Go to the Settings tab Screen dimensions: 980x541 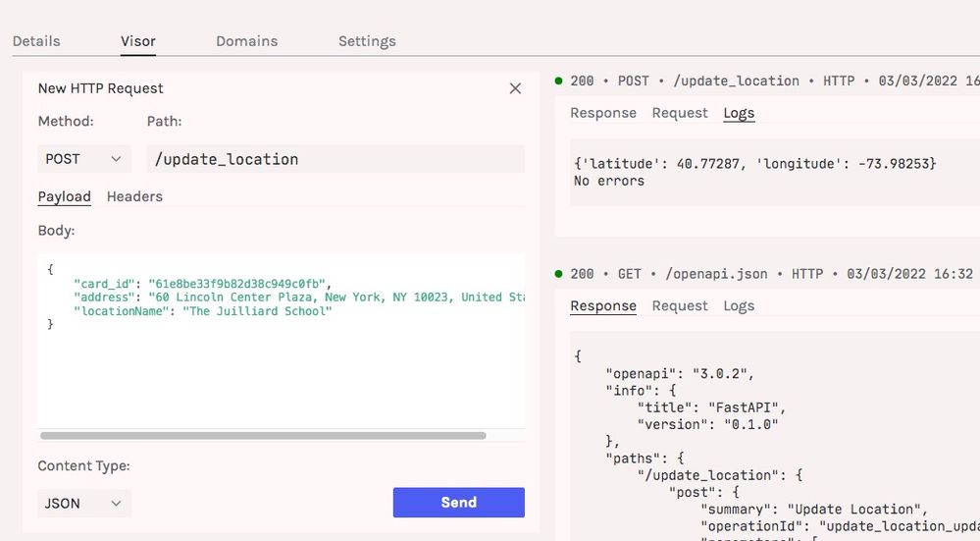point(367,41)
